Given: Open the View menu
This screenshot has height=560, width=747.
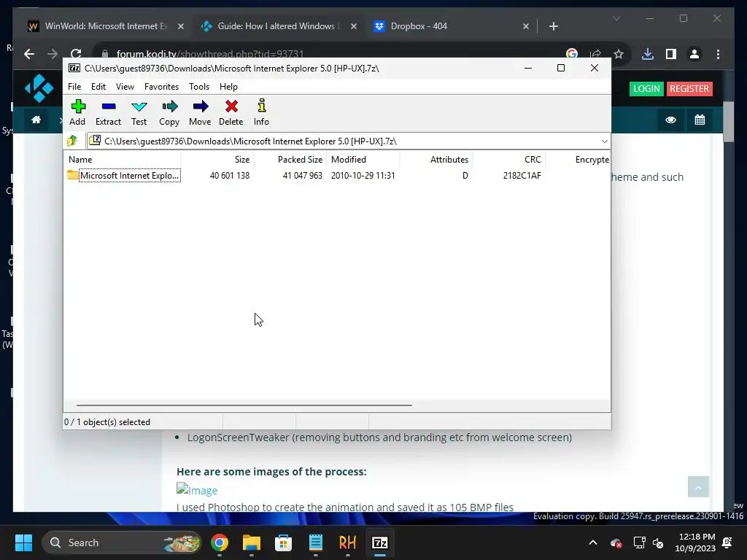Looking at the screenshot, I should coord(125,87).
